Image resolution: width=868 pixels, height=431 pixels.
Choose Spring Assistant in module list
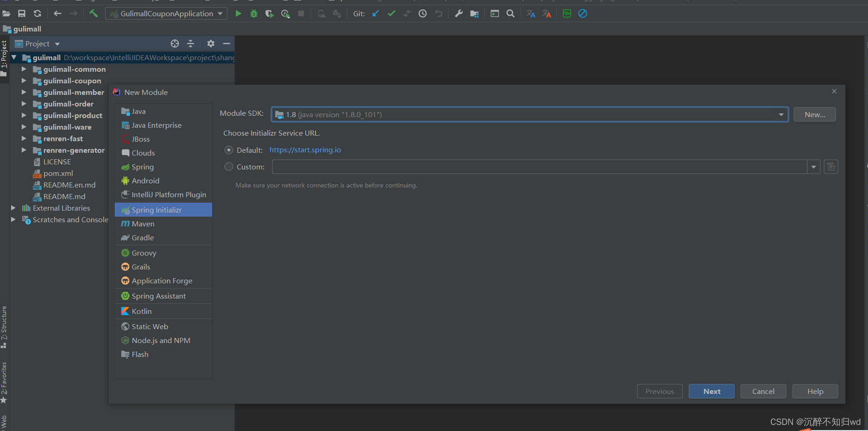(x=163, y=296)
